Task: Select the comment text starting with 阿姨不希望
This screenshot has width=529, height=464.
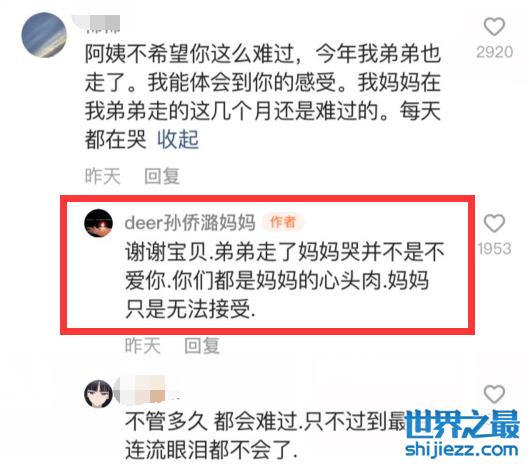Action: [x=263, y=97]
